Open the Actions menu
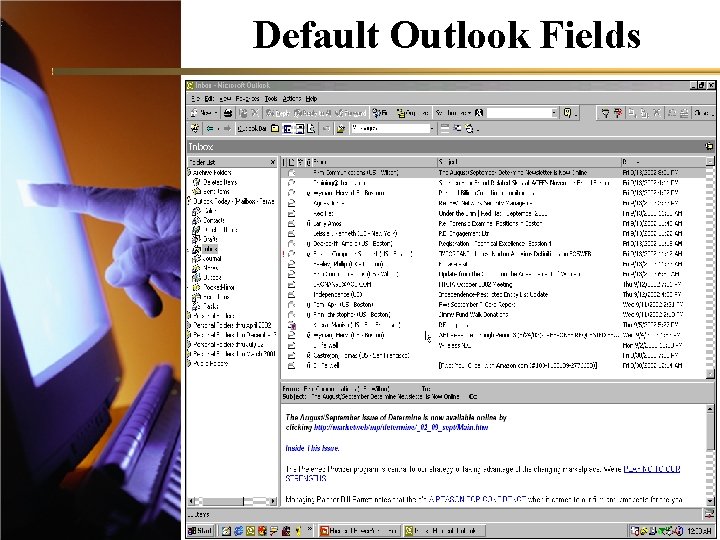720x540 pixels. [x=292, y=99]
